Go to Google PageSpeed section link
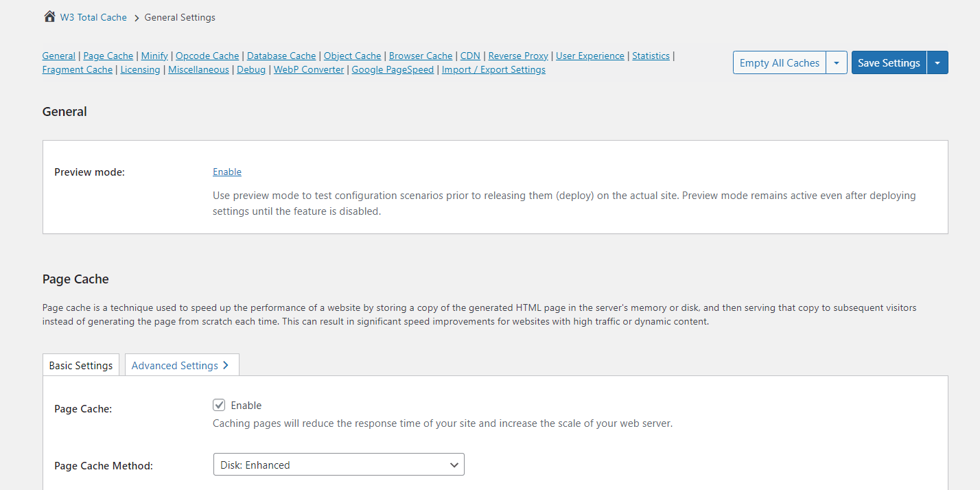This screenshot has height=490, width=980. tap(393, 69)
